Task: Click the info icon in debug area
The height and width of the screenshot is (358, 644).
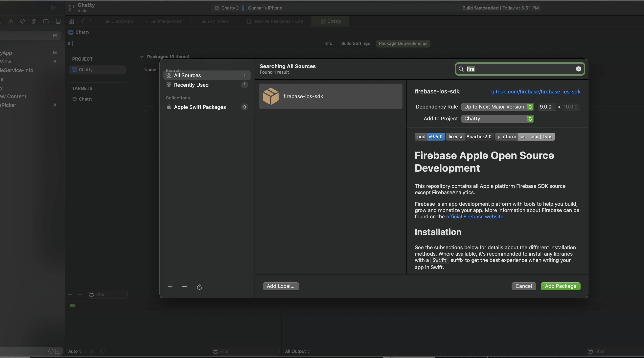Action: (103, 351)
